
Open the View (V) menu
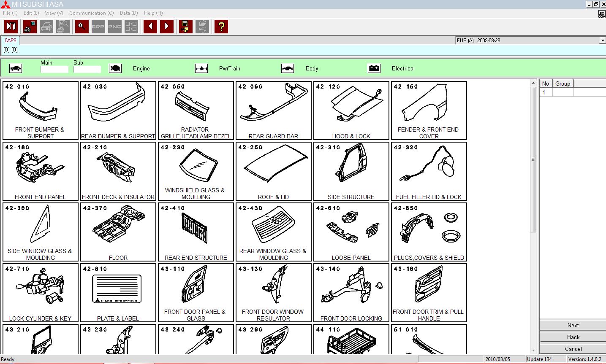54,13
